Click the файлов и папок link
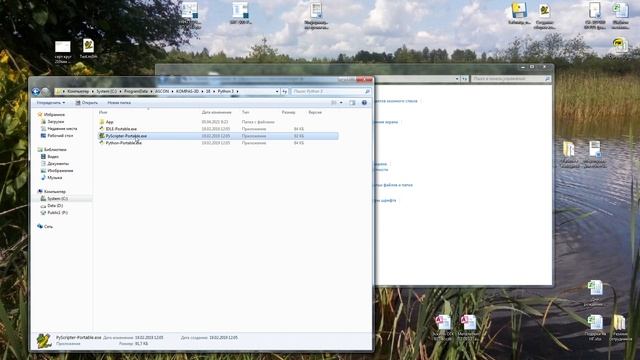The image size is (640, 360). tap(394, 185)
